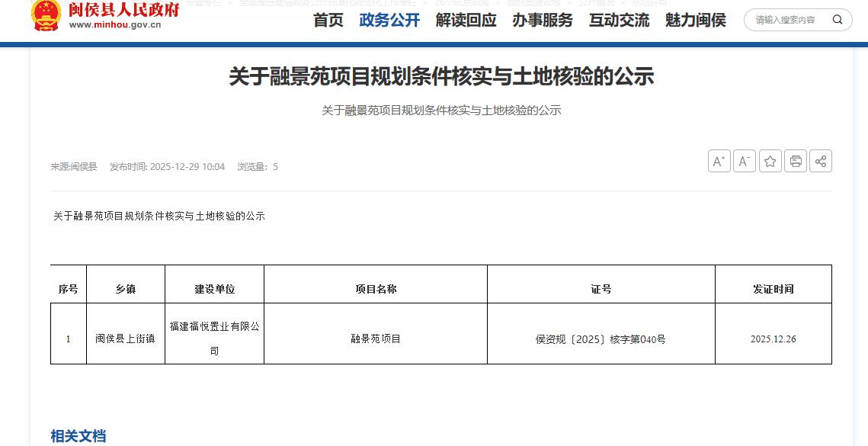Open the 政务公开 navigation tab
The image size is (868, 446).
389,21
